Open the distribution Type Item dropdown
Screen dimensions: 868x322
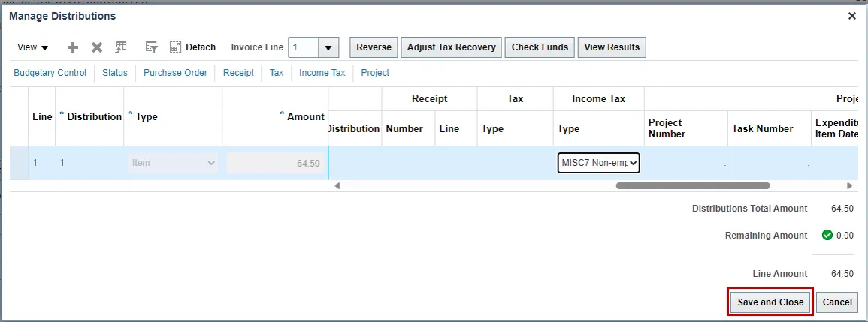point(173,163)
